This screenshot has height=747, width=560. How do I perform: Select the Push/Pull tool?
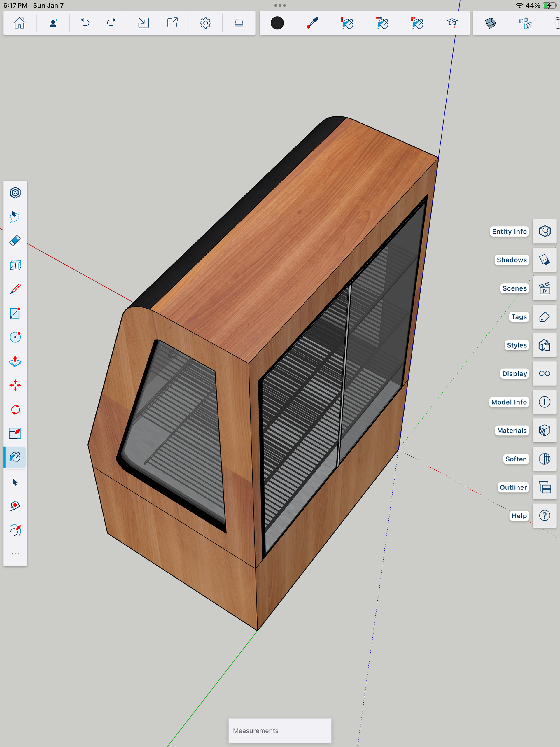point(15,361)
